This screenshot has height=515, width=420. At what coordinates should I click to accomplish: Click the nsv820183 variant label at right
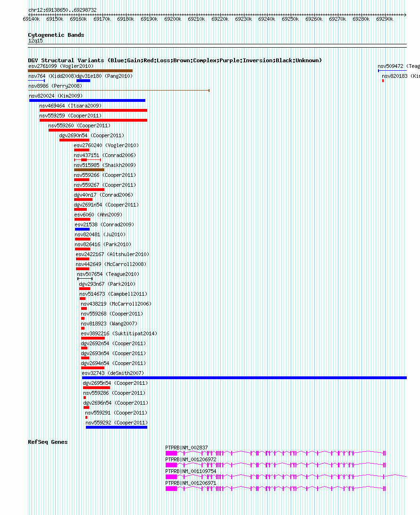pos(401,76)
